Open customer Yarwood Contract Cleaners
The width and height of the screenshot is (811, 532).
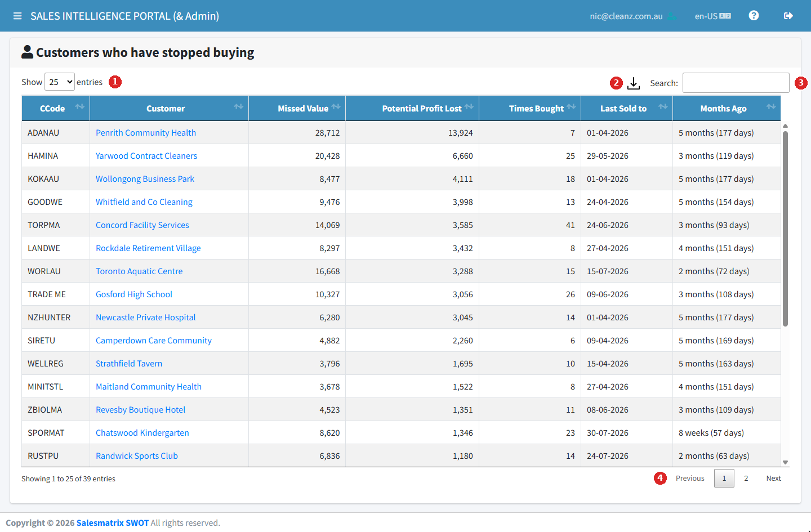(146, 156)
